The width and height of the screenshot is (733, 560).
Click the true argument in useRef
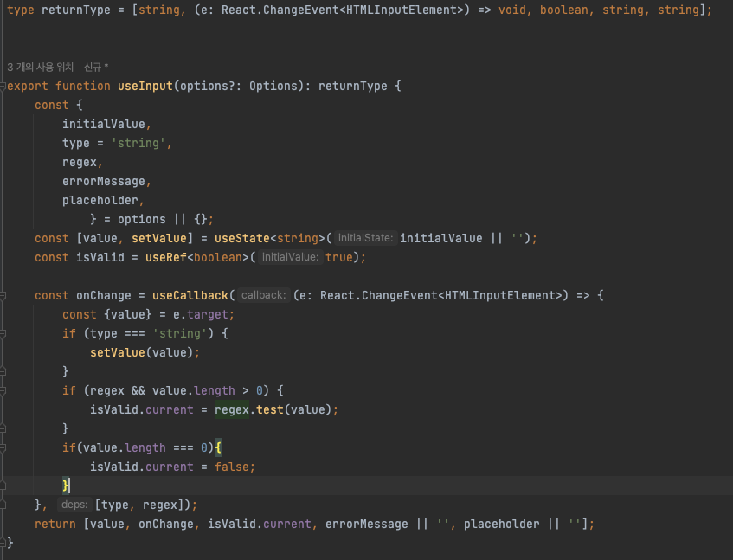point(339,258)
